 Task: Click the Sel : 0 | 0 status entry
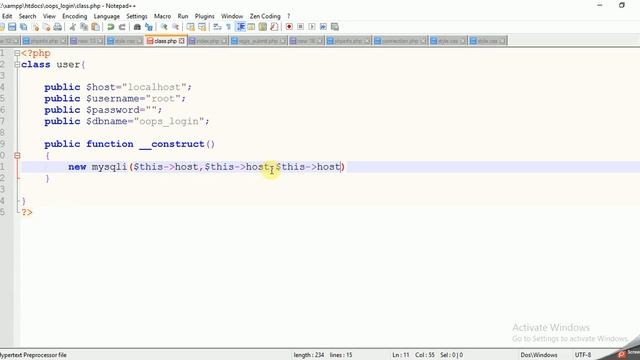451,355
